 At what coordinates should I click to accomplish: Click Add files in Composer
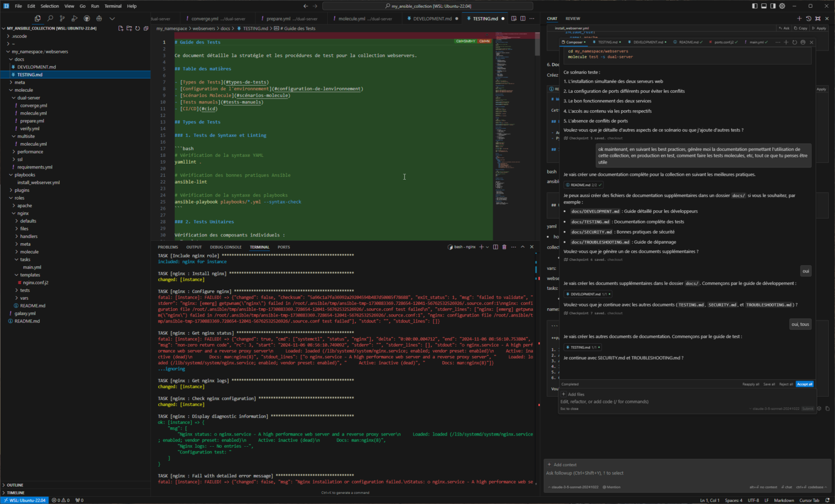click(x=573, y=394)
